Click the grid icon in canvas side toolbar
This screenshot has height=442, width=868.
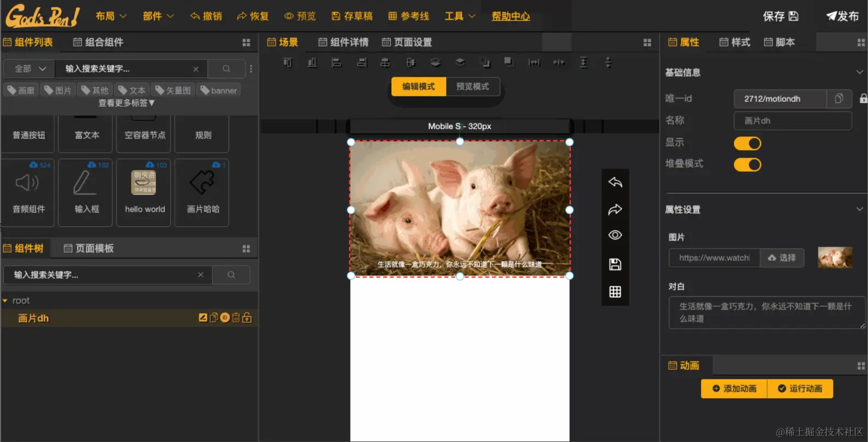point(615,292)
